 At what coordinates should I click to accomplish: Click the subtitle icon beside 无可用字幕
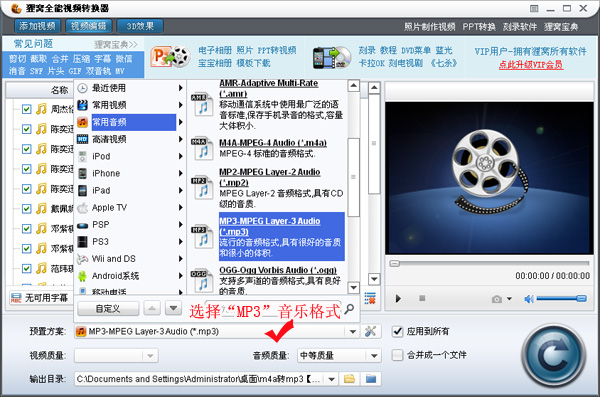click(16, 298)
